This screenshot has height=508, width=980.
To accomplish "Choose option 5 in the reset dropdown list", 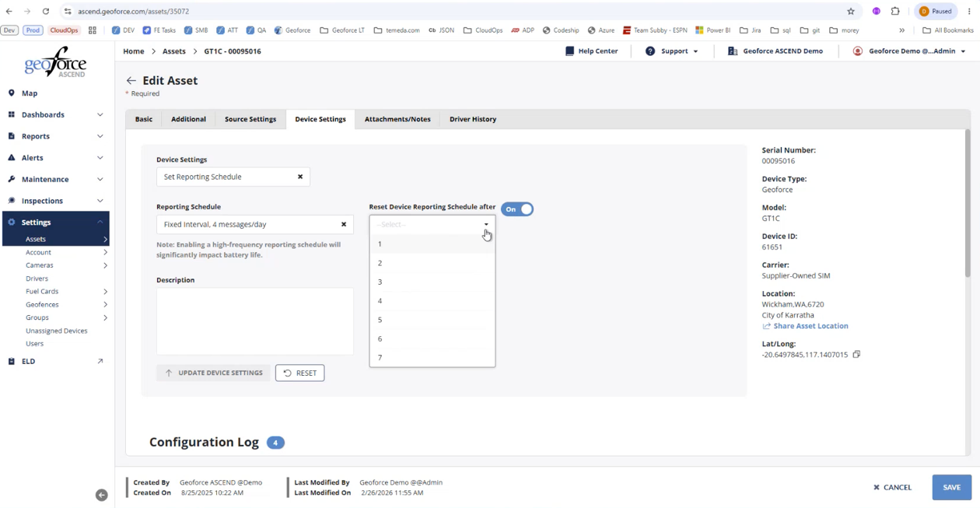I will point(432,320).
